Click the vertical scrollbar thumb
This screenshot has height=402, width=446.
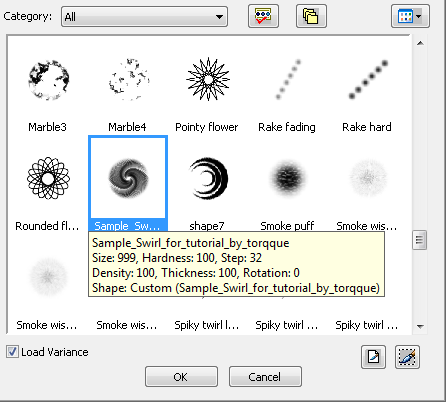coord(419,240)
